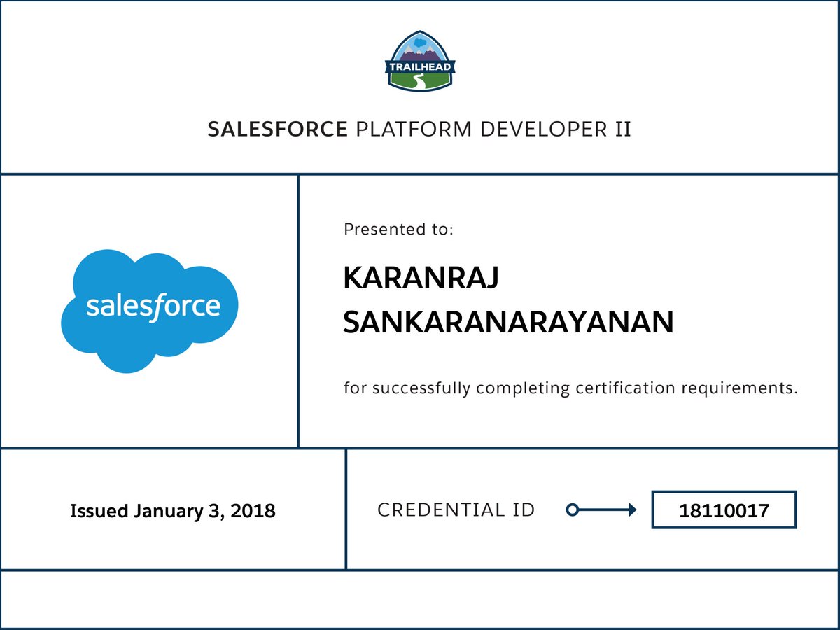Image resolution: width=840 pixels, height=630 pixels.
Task: Click the credential number 18110017 box
Action: tap(724, 510)
